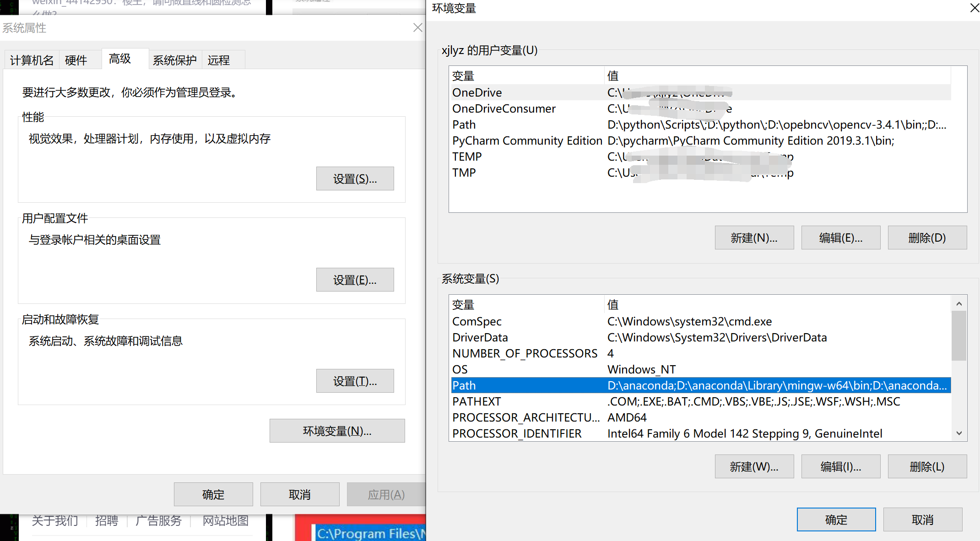Edit the selected user variable via 编辑(E)

click(840, 238)
